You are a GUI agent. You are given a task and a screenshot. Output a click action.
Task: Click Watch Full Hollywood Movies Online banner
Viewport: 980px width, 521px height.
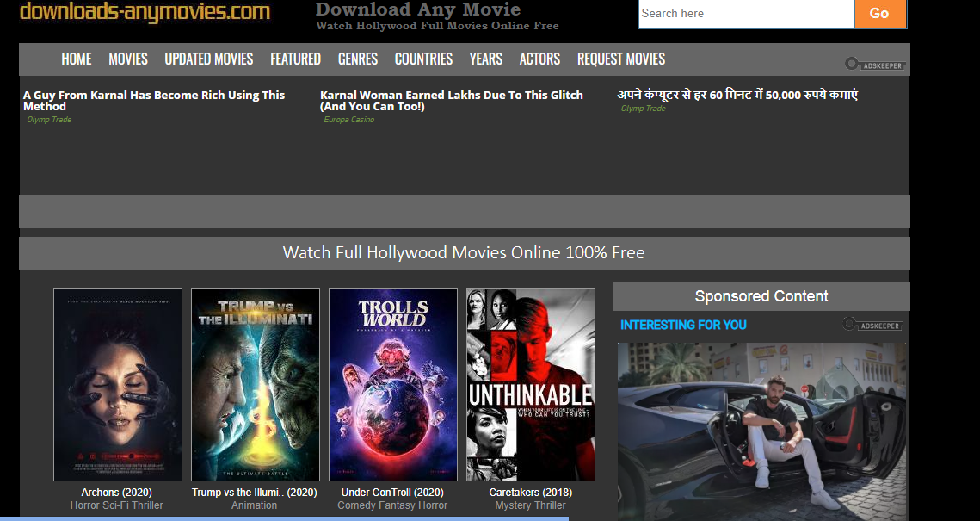click(464, 252)
